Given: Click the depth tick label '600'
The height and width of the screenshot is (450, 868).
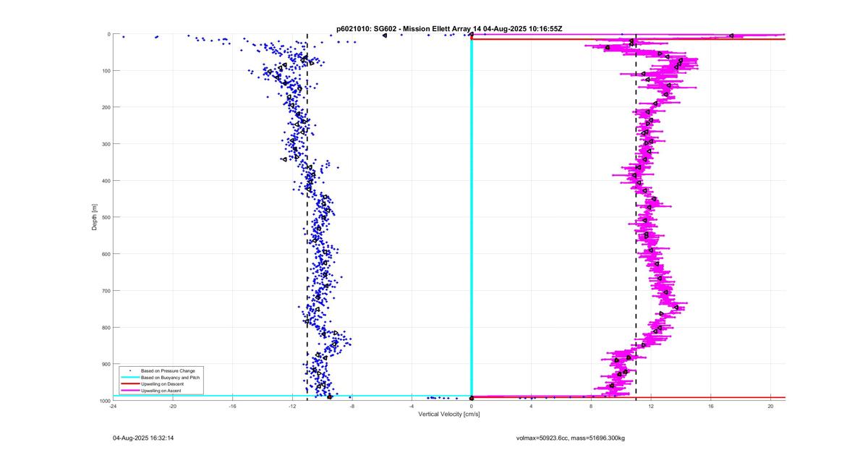Looking at the screenshot, I should tap(106, 254).
